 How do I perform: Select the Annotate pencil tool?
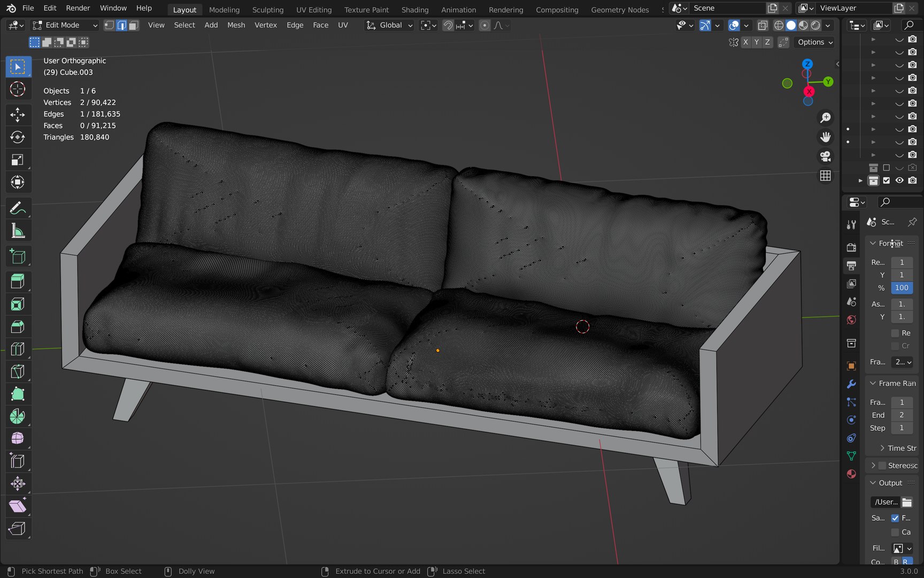[18, 208]
